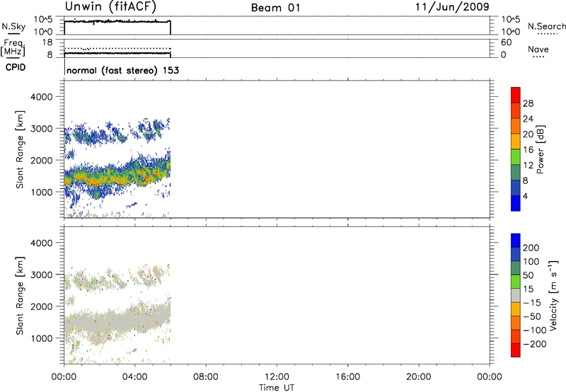Click the "Beam 01" heading
Image resolution: width=566 pixels, height=392 pixels.
point(275,8)
